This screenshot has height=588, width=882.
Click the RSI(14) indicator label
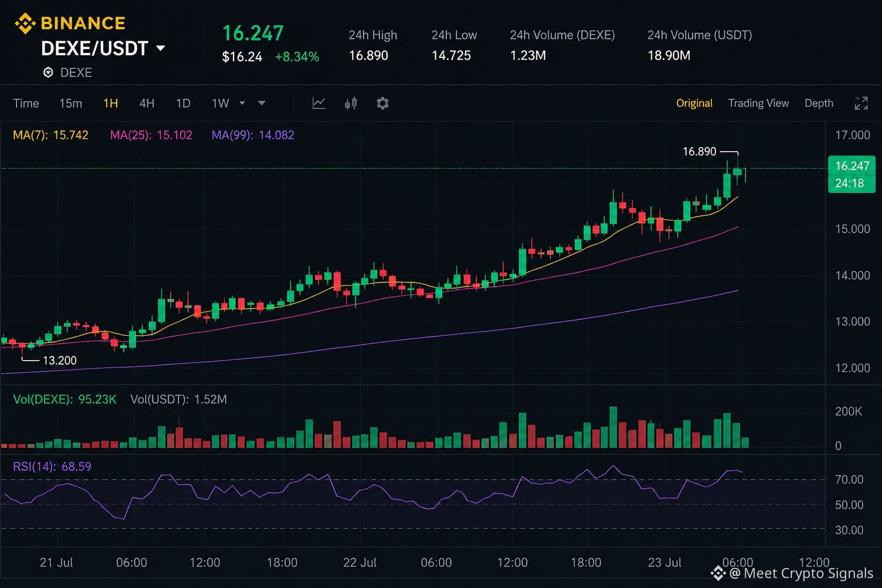[x=52, y=467]
